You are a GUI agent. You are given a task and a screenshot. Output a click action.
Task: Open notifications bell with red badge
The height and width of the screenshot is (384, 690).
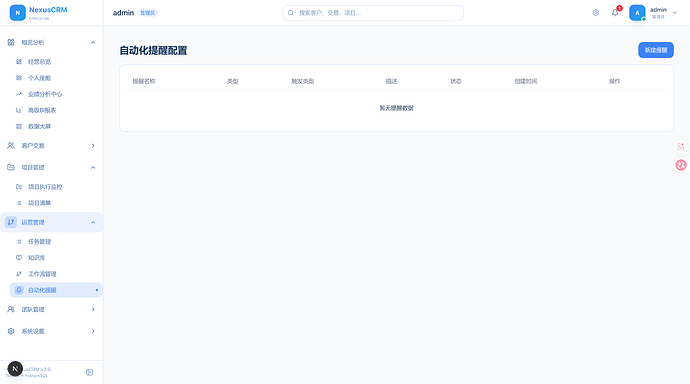(615, 12)
